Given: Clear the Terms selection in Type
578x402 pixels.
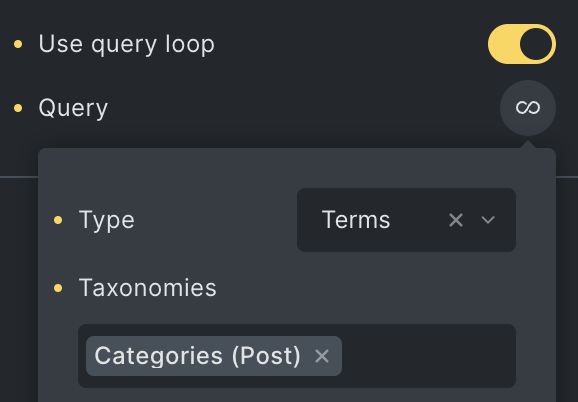Looking at the screenshot, I should [x=456, y=220].
